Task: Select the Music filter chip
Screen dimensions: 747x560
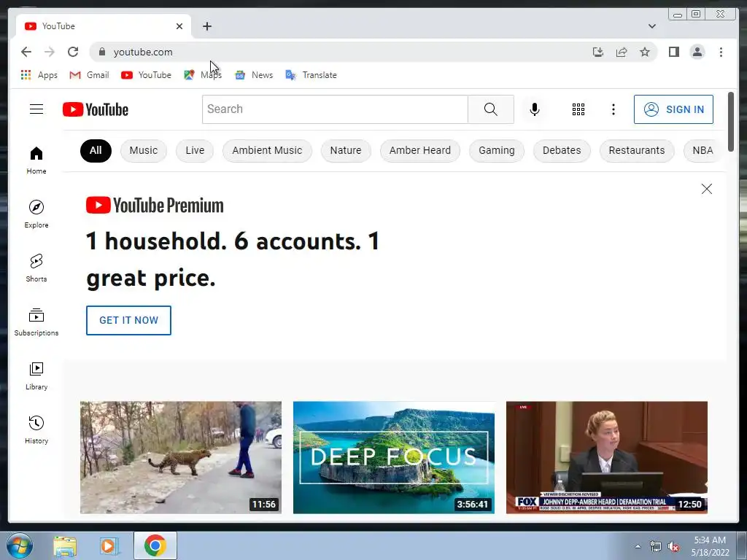Action: tap(144, 150)
